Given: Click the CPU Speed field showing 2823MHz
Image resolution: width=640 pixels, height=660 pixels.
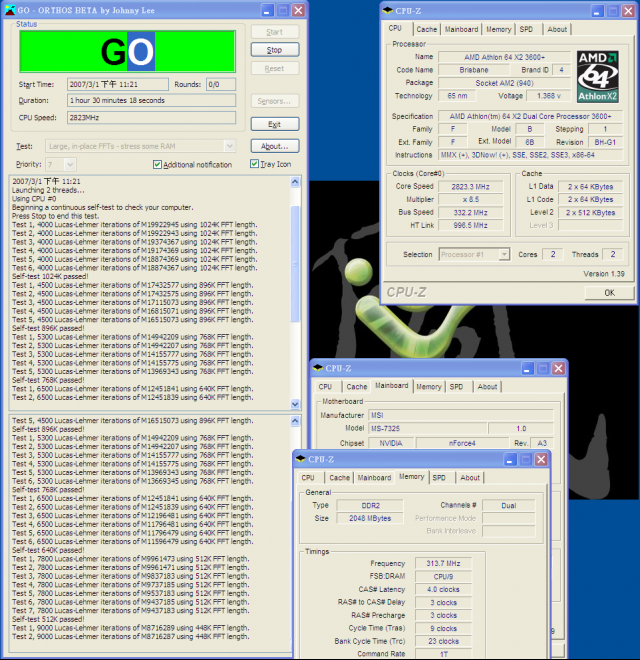Looking at the screenshot, I should pyautogui.click(x=151, y=117).
